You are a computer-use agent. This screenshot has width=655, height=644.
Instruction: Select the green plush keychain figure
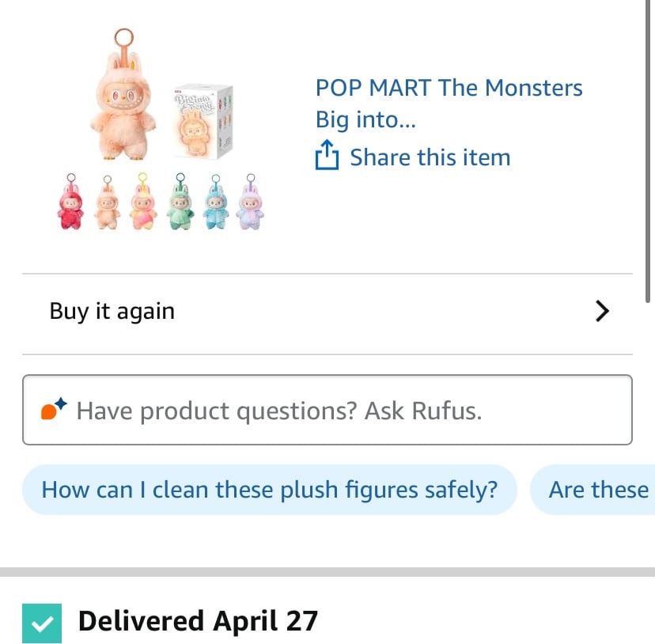coord(180,202)
